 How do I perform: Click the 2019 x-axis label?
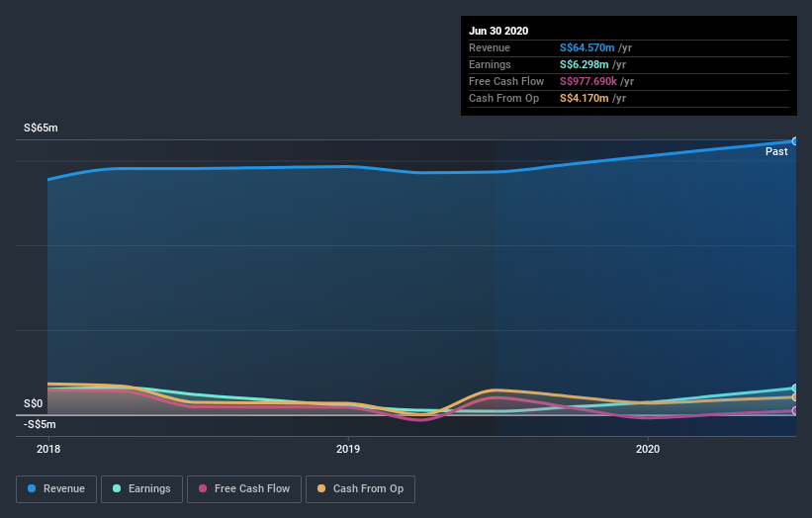pyautogui.click(x=348, y=449)
